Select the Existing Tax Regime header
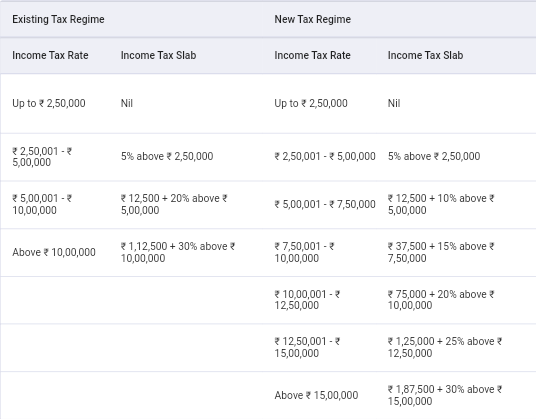The height and width of the screenshot is (419, 536). tap(58, 19)
